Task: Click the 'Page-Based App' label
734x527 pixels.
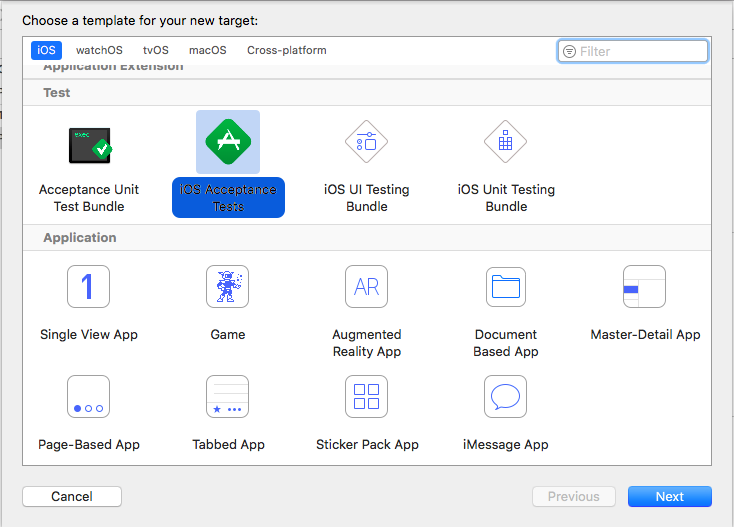Action: [x=89, y=444]
